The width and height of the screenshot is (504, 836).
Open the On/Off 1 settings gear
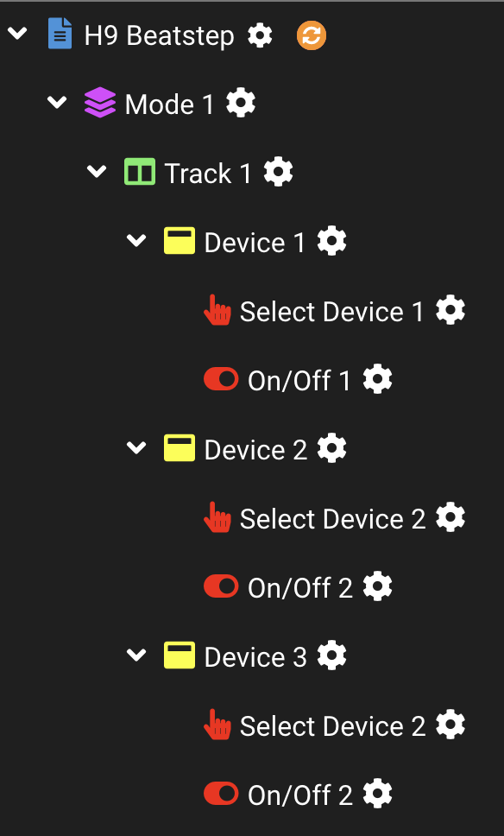(x=378, y=380)
